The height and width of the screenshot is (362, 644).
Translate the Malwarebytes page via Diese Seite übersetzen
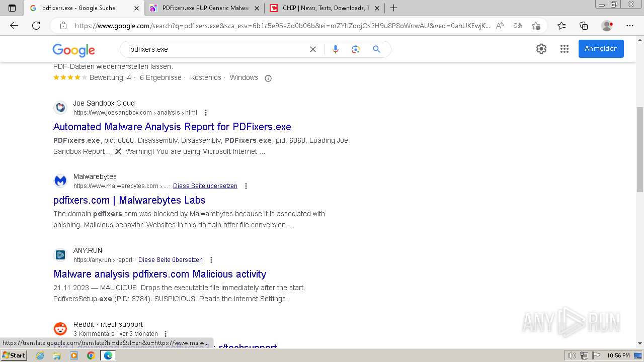point(205,186)
